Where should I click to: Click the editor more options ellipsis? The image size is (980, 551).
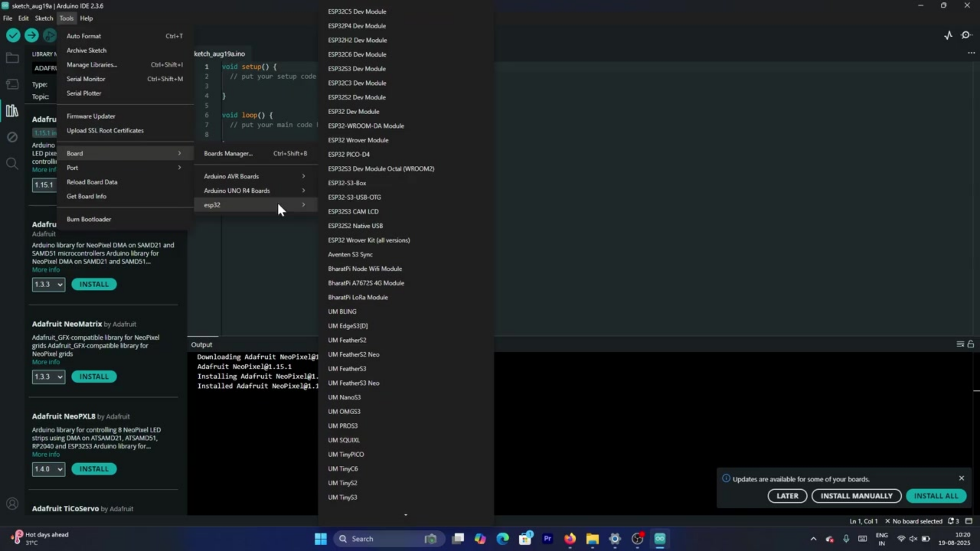click(971, 53)
